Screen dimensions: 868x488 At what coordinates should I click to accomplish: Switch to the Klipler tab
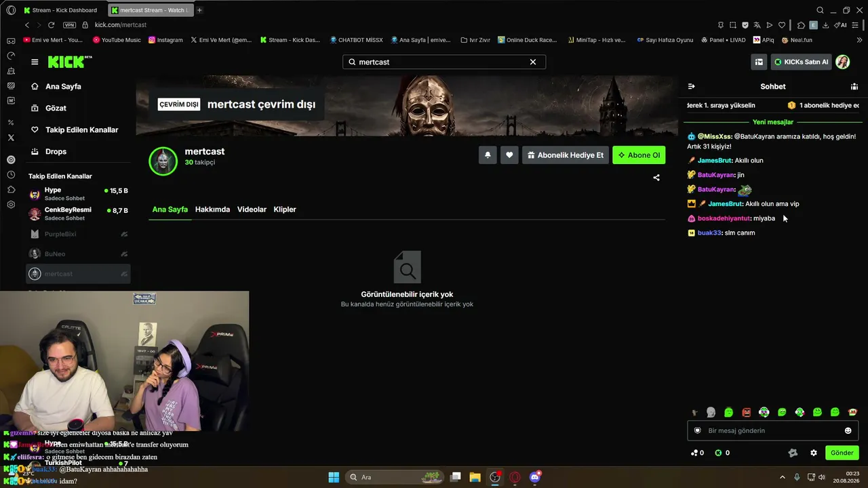pyautogui.click(x=285, y=209)
